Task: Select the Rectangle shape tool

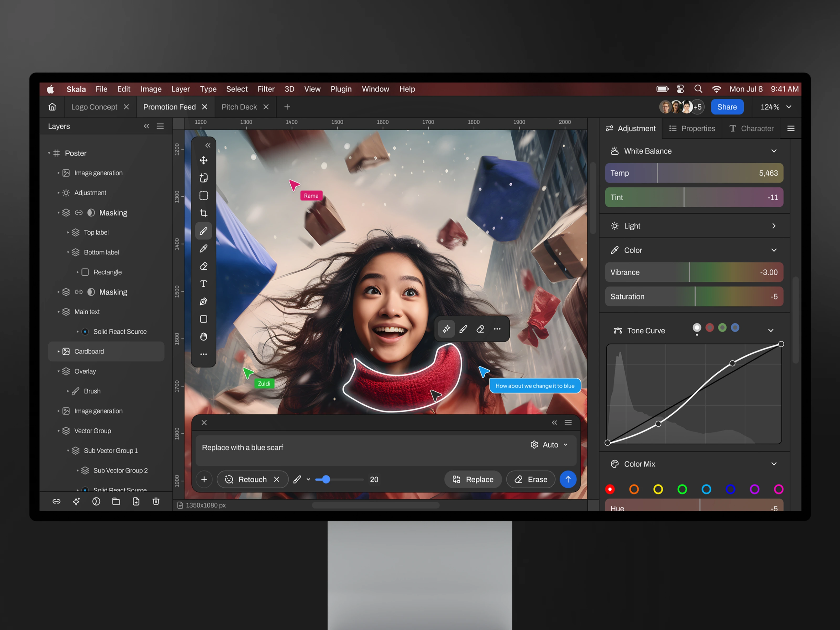Action: 203,319
